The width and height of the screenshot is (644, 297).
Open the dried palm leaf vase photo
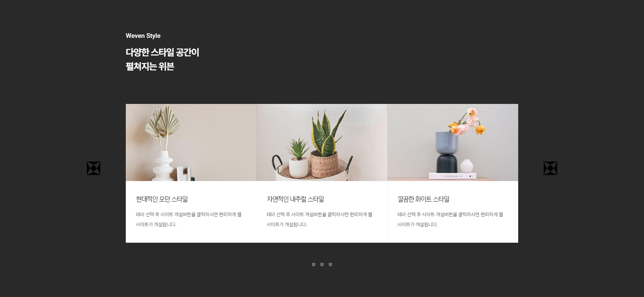(x=191, y=142)
